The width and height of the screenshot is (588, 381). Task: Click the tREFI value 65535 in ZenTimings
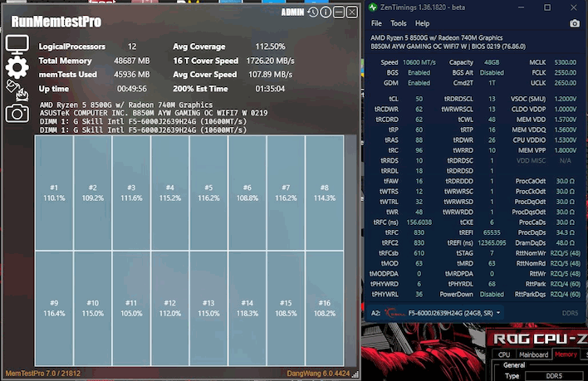pyautogui.click(x=492, y=232)
